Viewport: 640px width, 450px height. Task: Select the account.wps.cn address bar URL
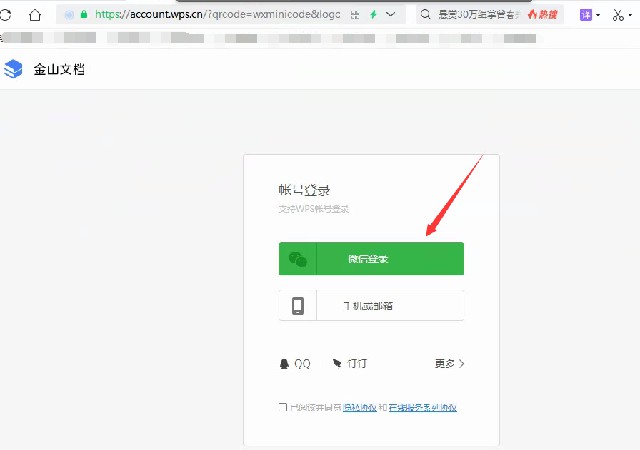[218, 15]
